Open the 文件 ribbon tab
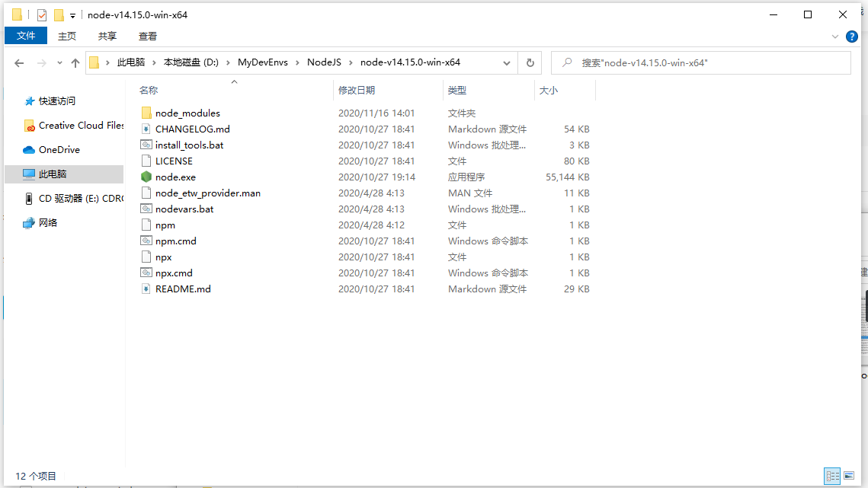Viewport: 868px width, 488px height. point(26,36)
